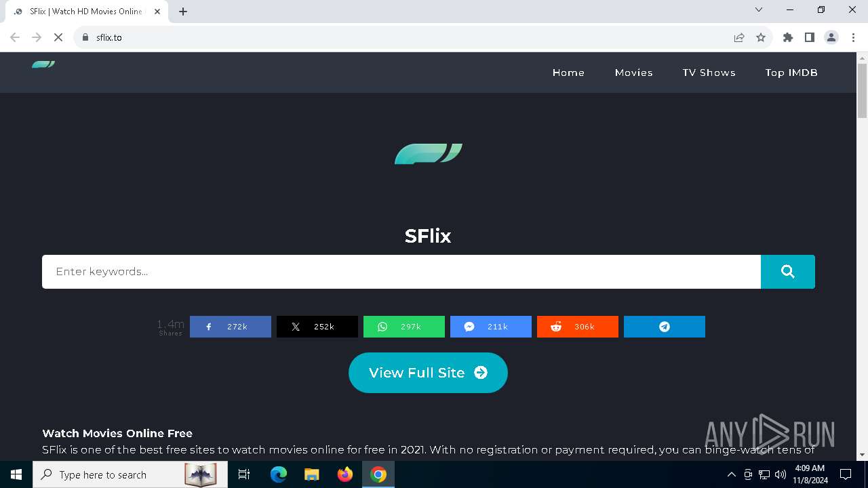Open the Movies menu item
This screenshot has width=868, height=488.
[x=634, y=73]
